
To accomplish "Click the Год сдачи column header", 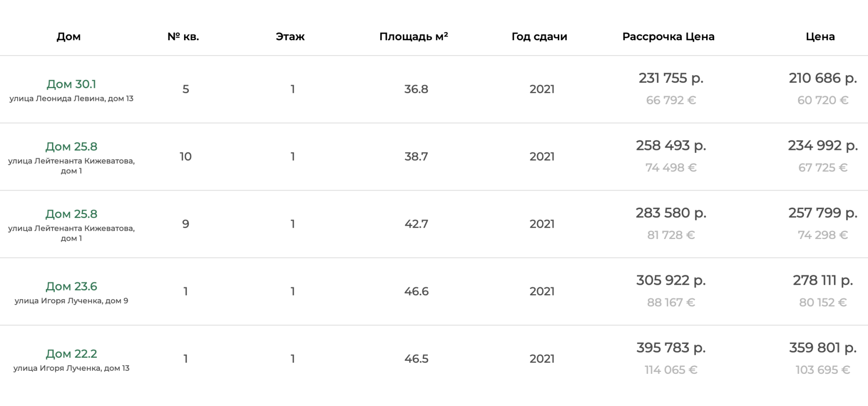I will click(x=539, y=37).
